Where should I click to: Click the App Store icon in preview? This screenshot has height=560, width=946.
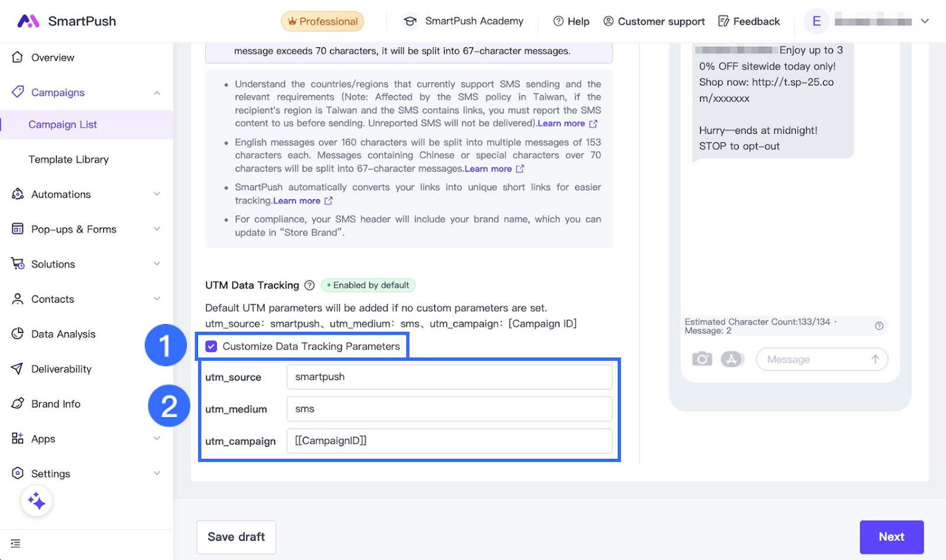pyautogui.click(x=732, y=359)
